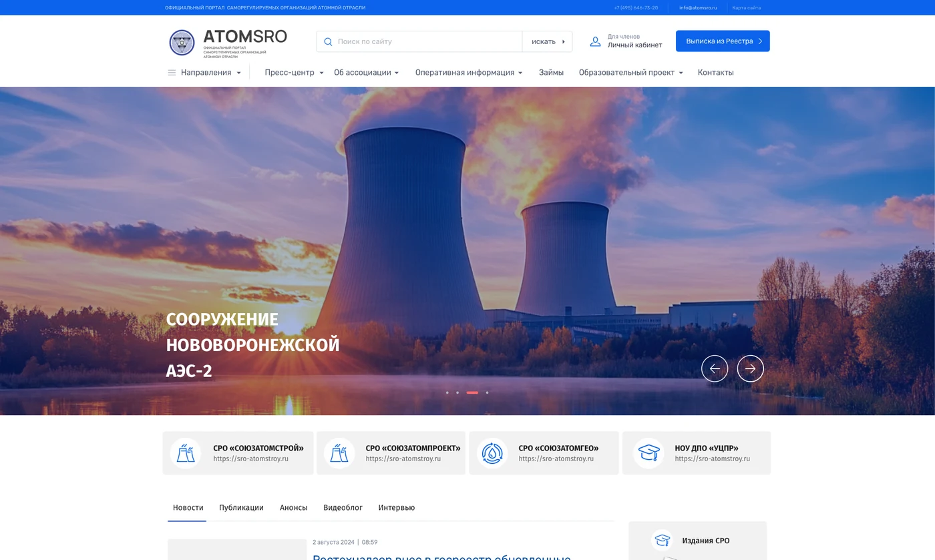Select the second slider pagination dot
935x560 pixels.
pyautogui.click(x=457, y=392)
